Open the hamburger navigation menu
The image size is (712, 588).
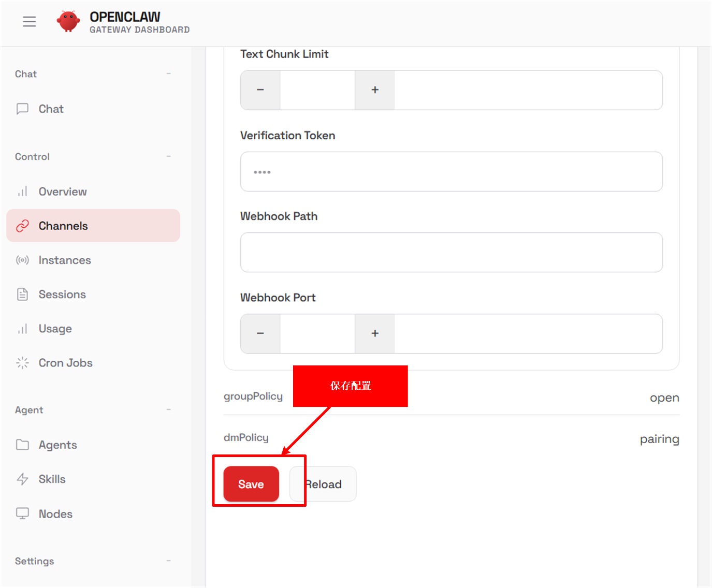pos(30,22)
